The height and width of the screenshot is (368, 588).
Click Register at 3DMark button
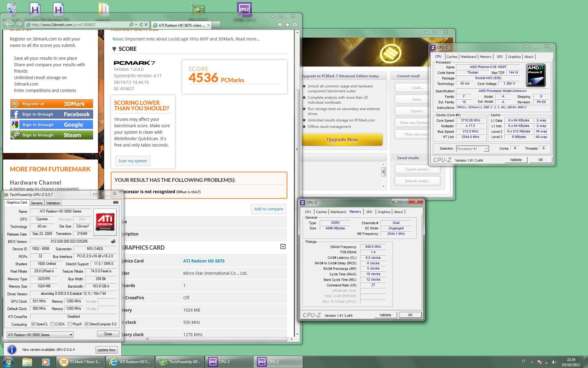point(52,104)
